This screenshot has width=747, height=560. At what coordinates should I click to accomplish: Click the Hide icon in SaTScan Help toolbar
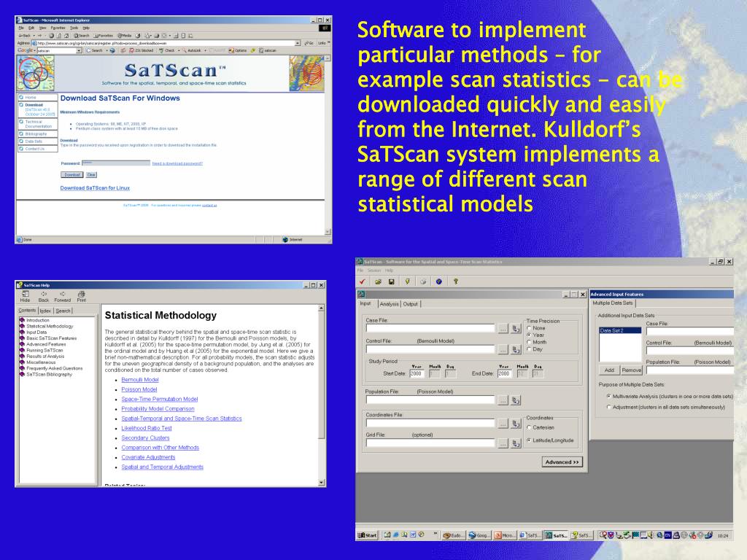(26, 296)
